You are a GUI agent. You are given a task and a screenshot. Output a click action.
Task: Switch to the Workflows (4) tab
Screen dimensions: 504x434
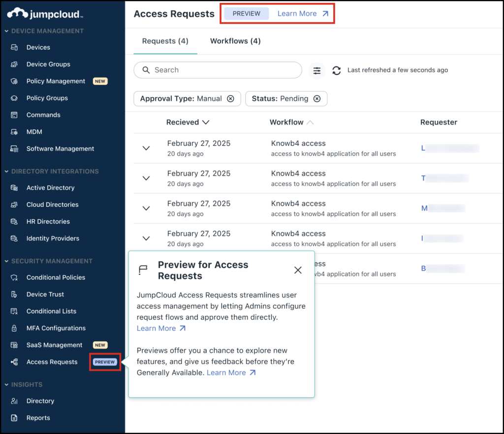coord(235,41)
